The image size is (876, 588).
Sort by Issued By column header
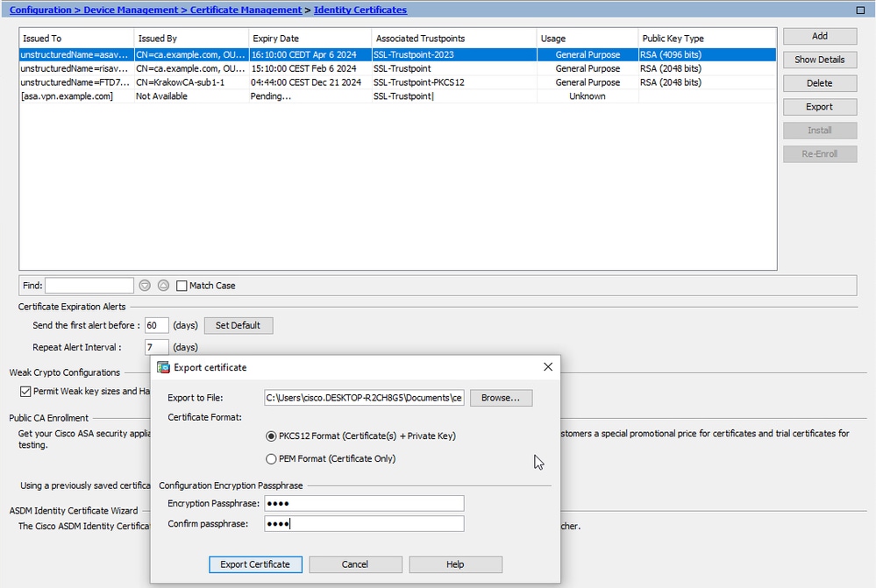point(192,39)
